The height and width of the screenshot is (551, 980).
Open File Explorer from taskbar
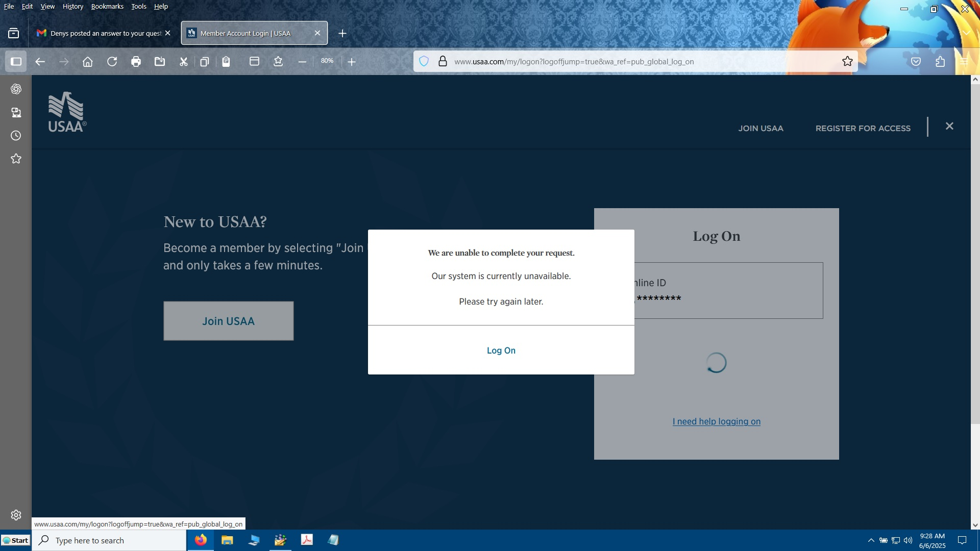point(227,540)
